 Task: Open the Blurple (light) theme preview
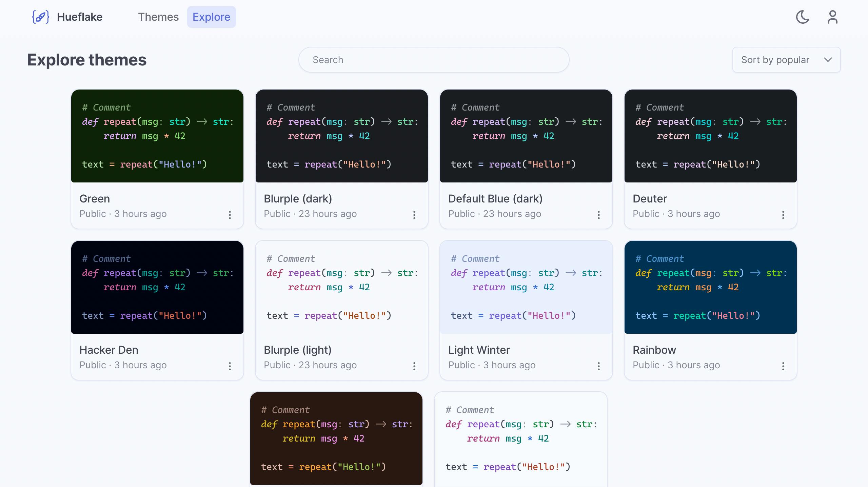point(342,287)
